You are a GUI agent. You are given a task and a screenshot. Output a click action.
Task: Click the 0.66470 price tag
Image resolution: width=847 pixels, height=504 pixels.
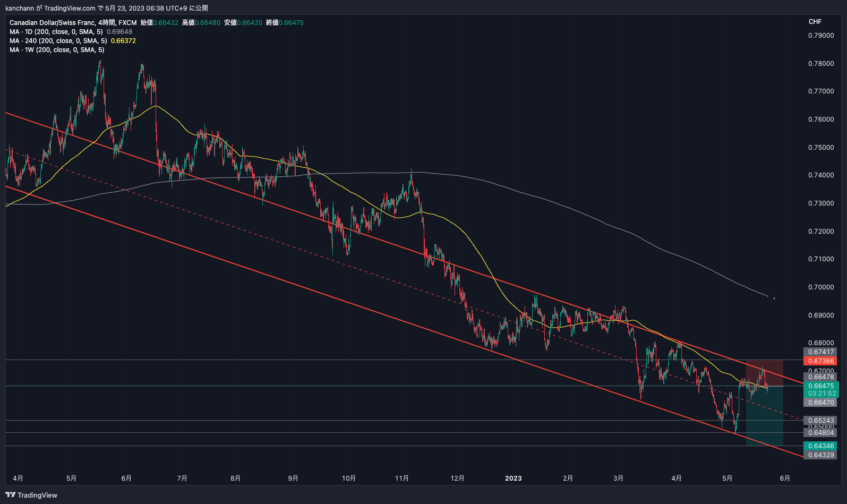tap(821, 403)
